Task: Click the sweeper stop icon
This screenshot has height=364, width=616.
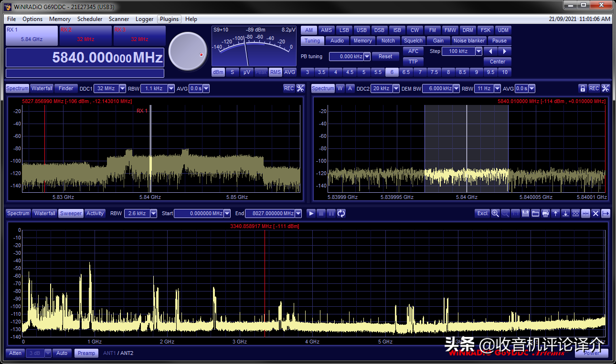Action: [x=321, y=213]
